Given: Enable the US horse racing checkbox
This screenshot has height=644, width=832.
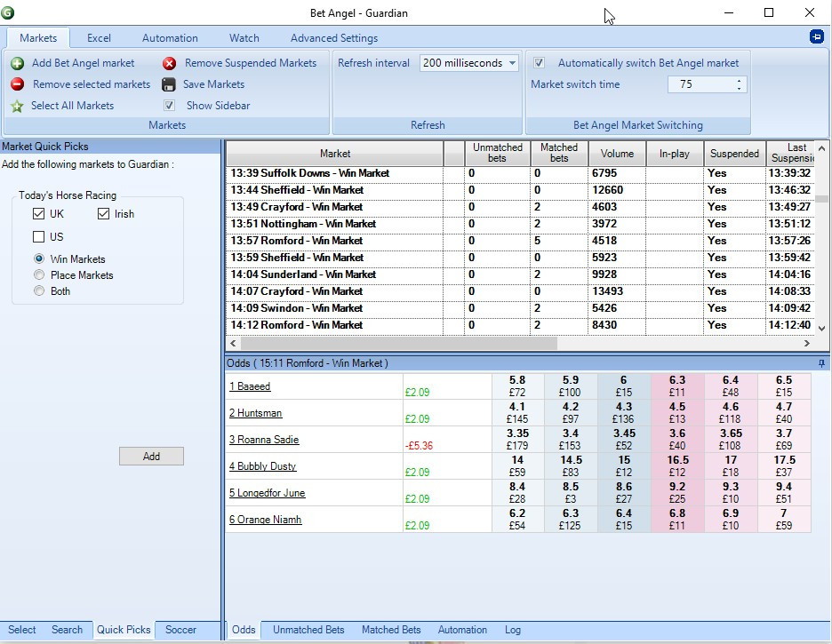Looking at the screenshot, I should coord(38,236).
